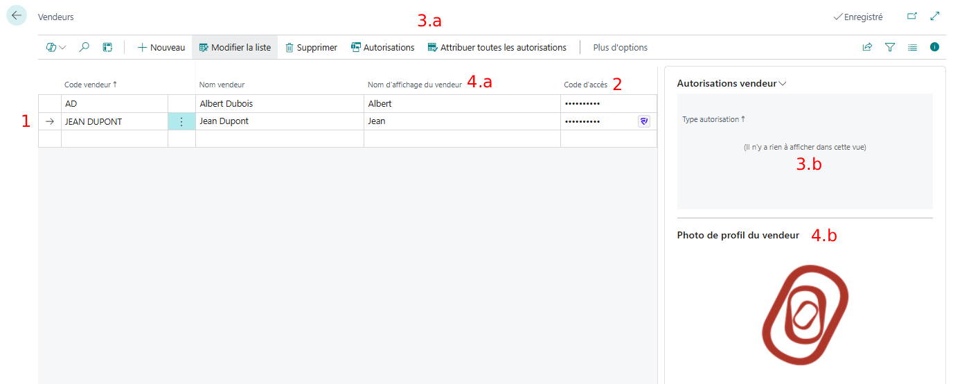Image resolution: width=980 pixels, height=384 pixels.
Task: Open the filter pane icon
Action: click(890, 47)
